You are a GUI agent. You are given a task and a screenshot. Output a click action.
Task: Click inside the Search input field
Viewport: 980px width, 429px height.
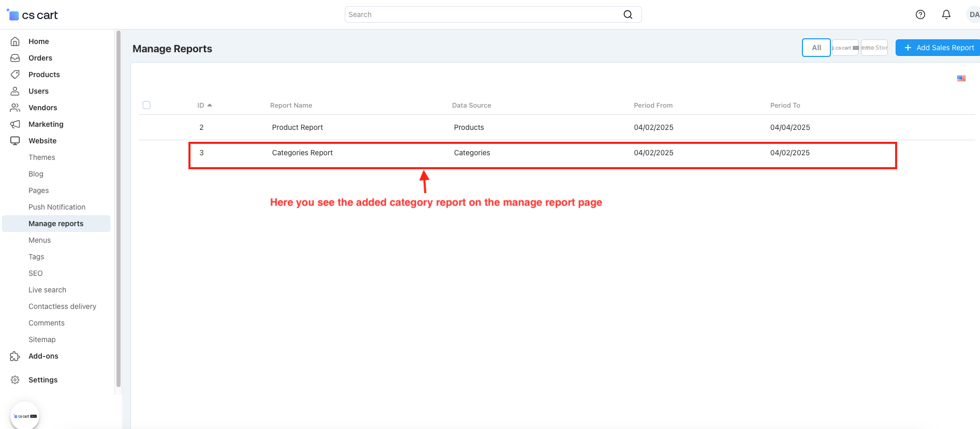click(481, 14)
